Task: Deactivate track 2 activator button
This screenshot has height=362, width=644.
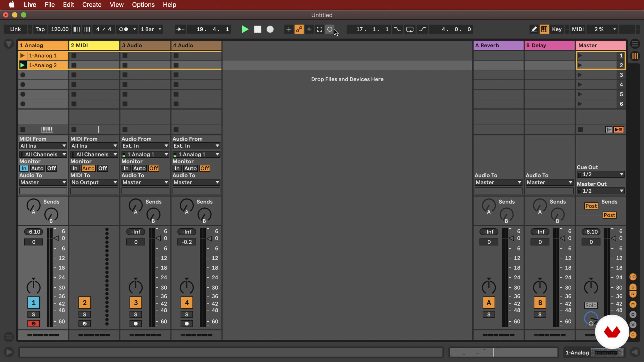Action: (85, 303)
